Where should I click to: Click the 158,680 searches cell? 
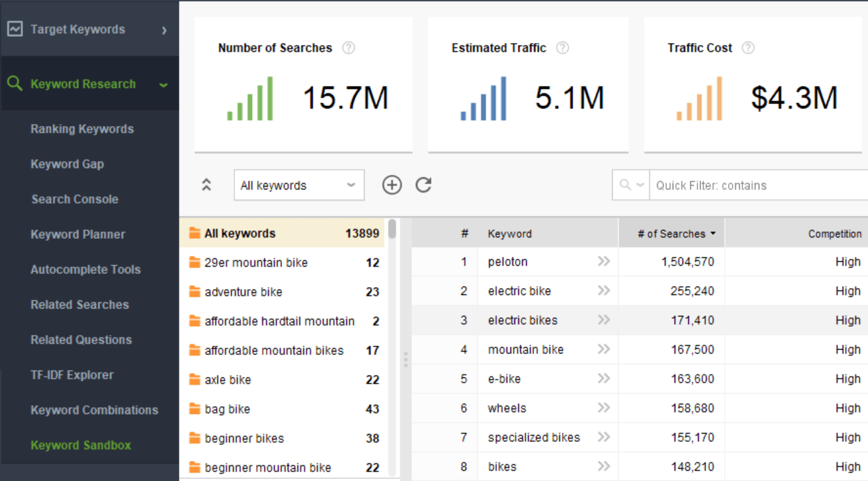click(671, 408)
